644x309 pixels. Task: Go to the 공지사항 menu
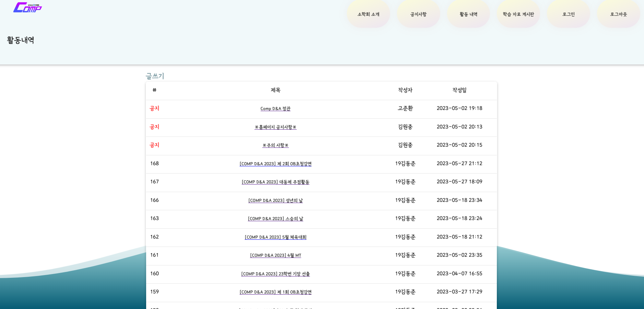coord(418,14)
